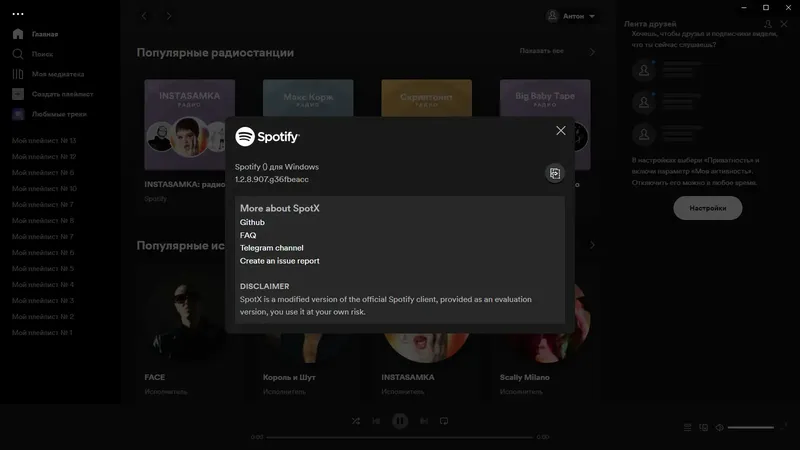Open the three-dot app menu
This screenshot has height=450, width=800.
tap(18, 14)
